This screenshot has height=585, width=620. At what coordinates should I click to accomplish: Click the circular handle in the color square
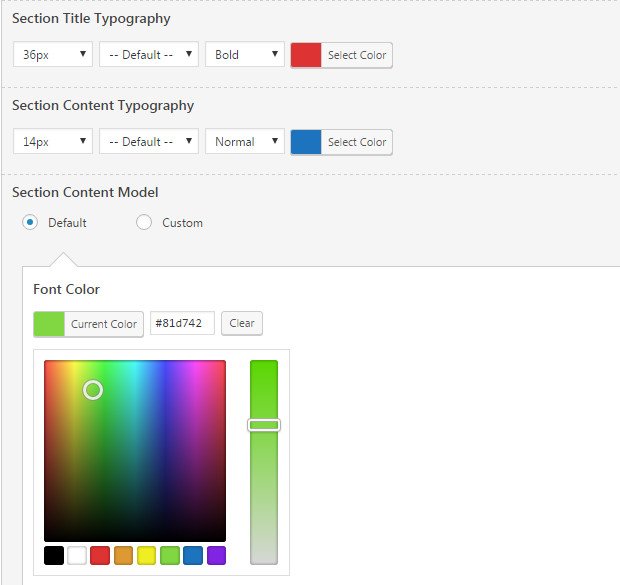pyautogui.click(x=93, y=390)
